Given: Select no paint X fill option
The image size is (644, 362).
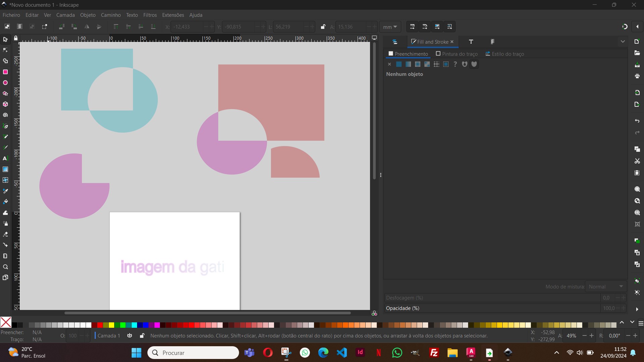Looking at the screenshot, I should (x=389, y=64).
